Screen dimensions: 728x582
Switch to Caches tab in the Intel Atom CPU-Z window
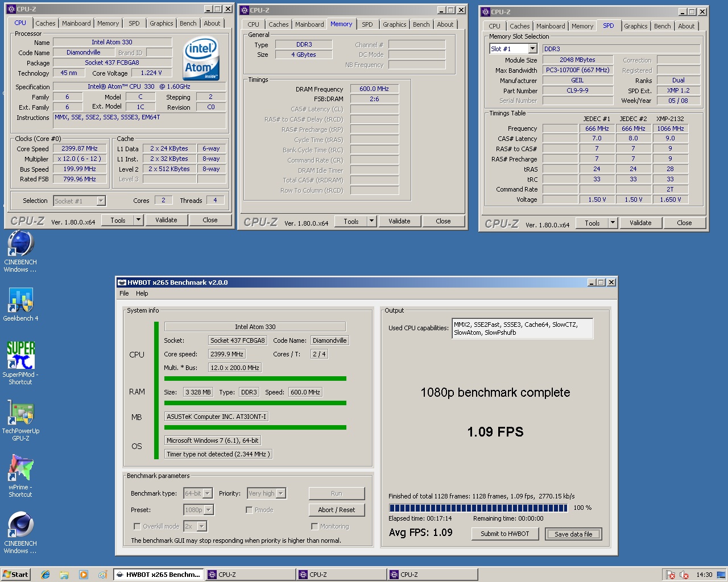tap(45, 23)
